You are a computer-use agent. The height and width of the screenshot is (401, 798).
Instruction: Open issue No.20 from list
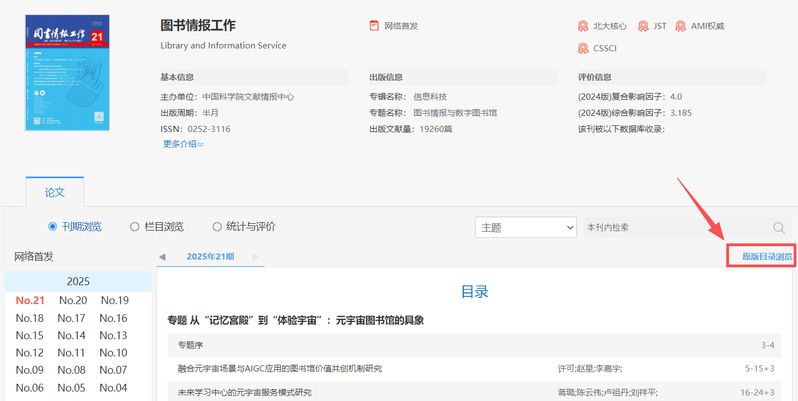click(73, 301)
